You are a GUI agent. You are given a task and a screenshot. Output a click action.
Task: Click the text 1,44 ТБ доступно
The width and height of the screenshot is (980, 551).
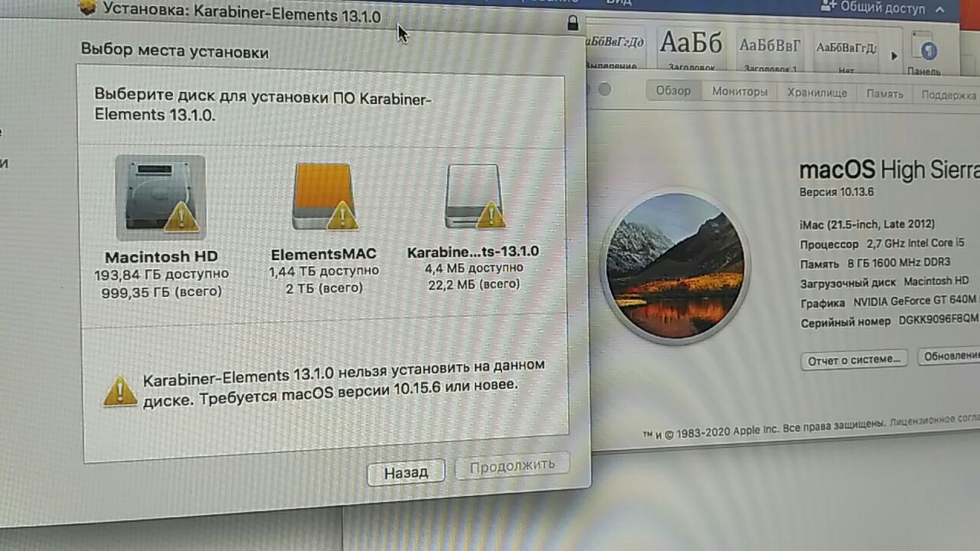pos(324,272)
